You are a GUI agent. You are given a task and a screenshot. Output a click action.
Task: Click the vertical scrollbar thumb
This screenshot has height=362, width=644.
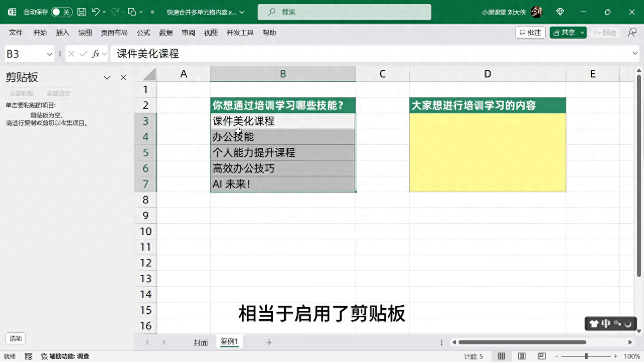coord(639,175)
